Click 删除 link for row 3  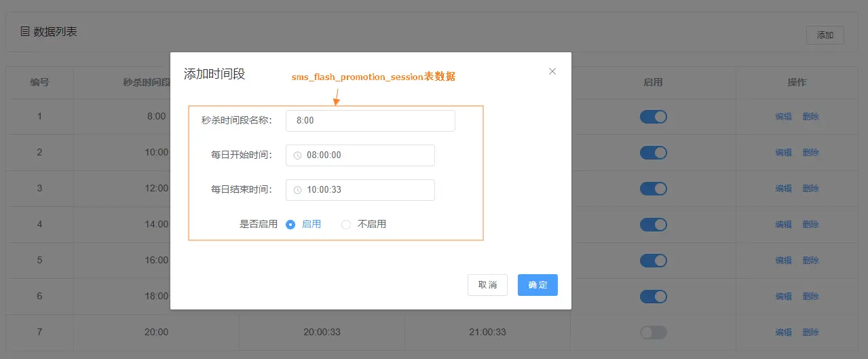(x=811, y=189)
